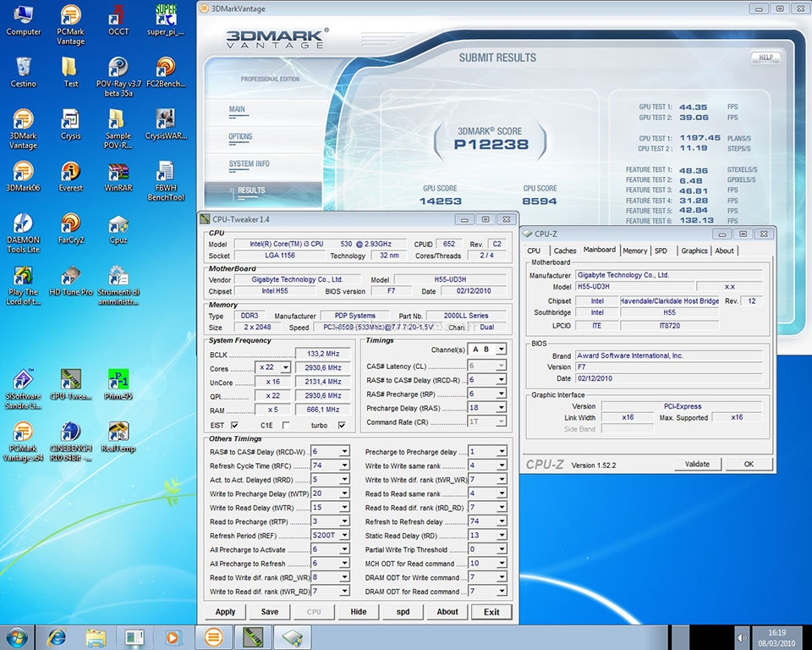Open Windows Explorer from the taskbar

coord(96,637)
